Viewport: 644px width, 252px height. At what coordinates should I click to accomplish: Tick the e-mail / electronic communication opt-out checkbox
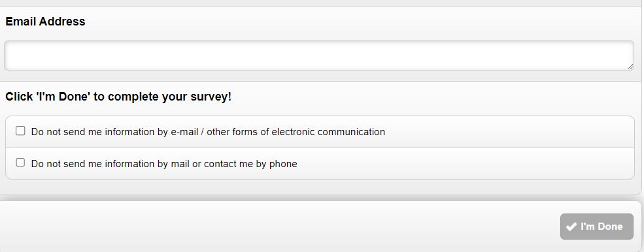20,131
